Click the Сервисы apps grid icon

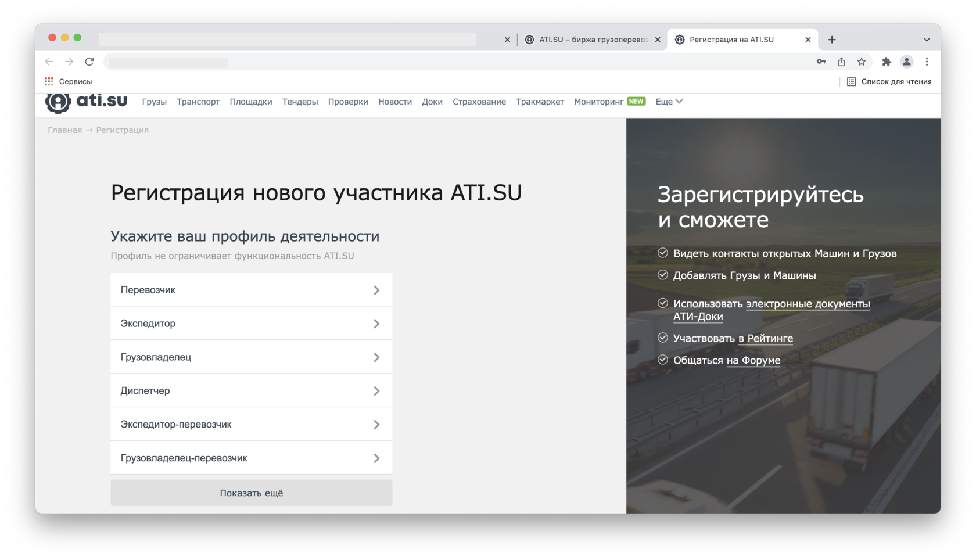[x=49, y=81]
